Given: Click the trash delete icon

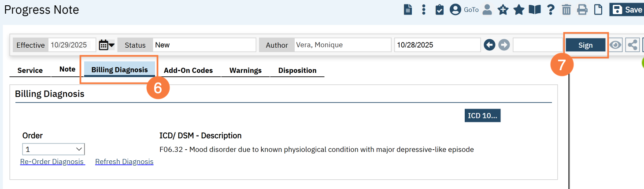Looking at the screenshot, I should (x=566, y=10).
